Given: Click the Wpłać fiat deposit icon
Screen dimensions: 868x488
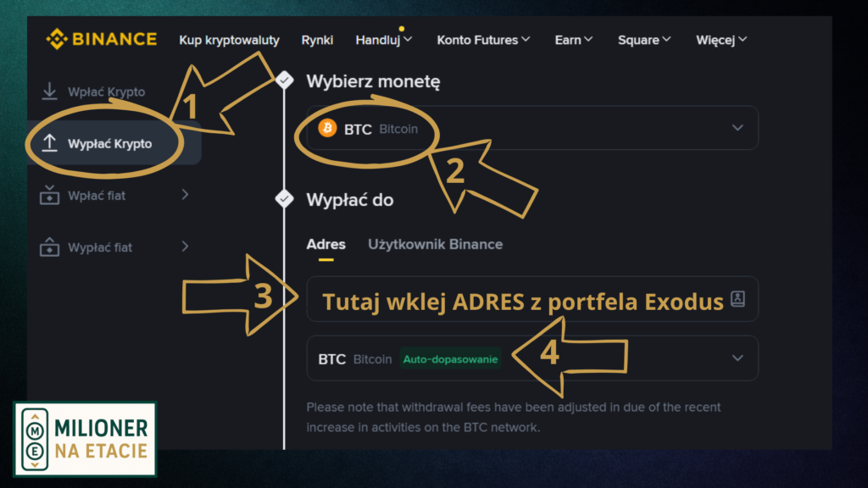Looking at the screenshot, I should pyautogui.click(x=50, y=196).
